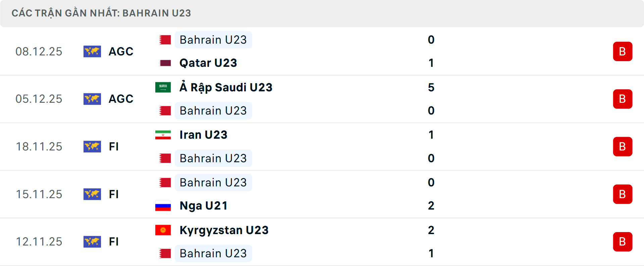
Task: Select the Iran U23 flag icon
Action: pos(163,135)
